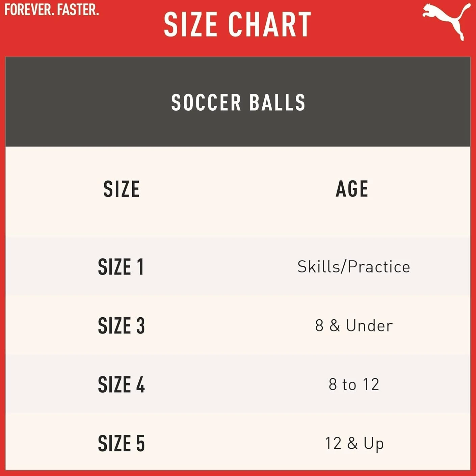Select the SIZE 4 row label

(121, 385)
